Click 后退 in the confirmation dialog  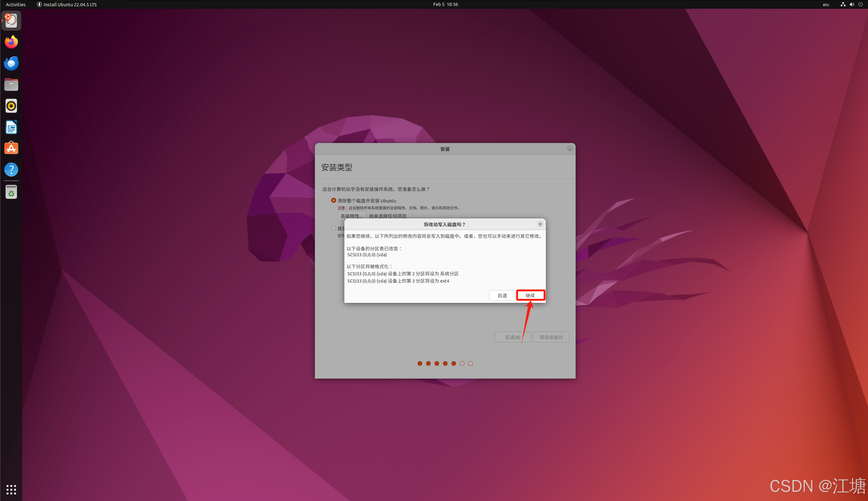[x=502, y=295]
